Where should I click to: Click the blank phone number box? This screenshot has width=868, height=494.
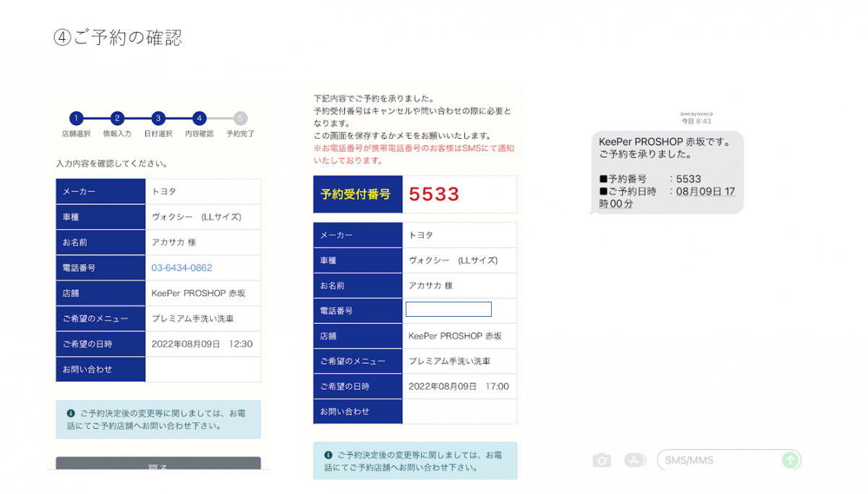tap(448, 310)
